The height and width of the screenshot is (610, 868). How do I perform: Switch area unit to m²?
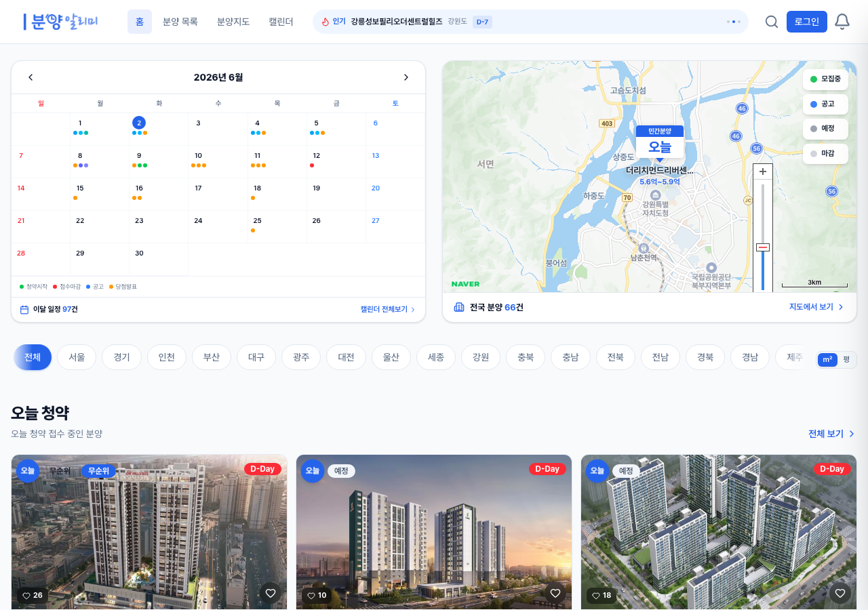point(827,360)
